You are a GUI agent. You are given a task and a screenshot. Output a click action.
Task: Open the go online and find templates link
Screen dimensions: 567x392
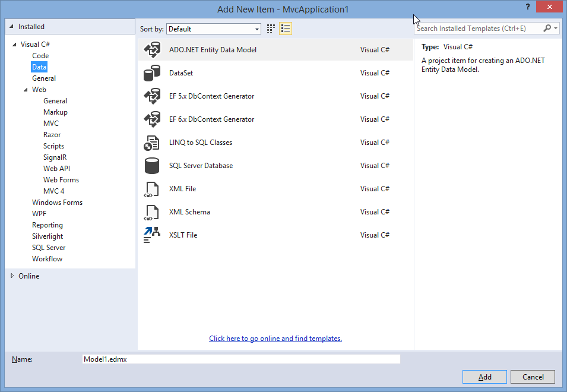click(x=275, y=339)
